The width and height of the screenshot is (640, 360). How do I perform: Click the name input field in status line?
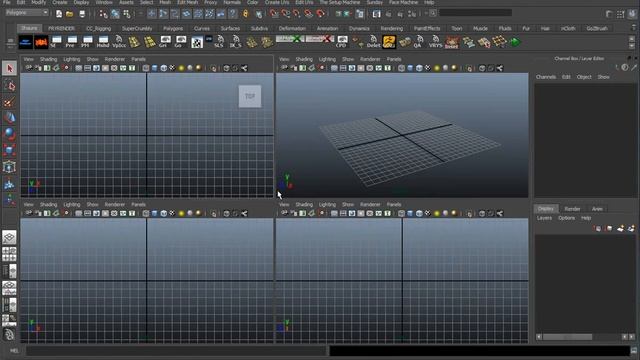pos(476,13)
